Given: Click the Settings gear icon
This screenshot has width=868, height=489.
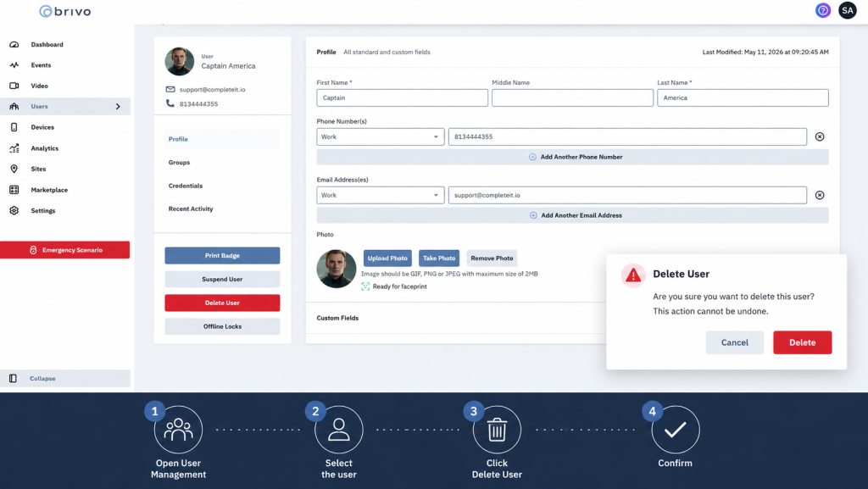Looking at the screenshot, I should [14, 211].
